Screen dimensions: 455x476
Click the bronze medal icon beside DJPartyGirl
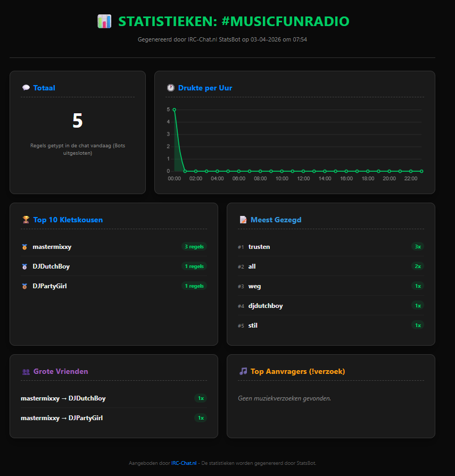pyautogui.click(x=24, y=286)
